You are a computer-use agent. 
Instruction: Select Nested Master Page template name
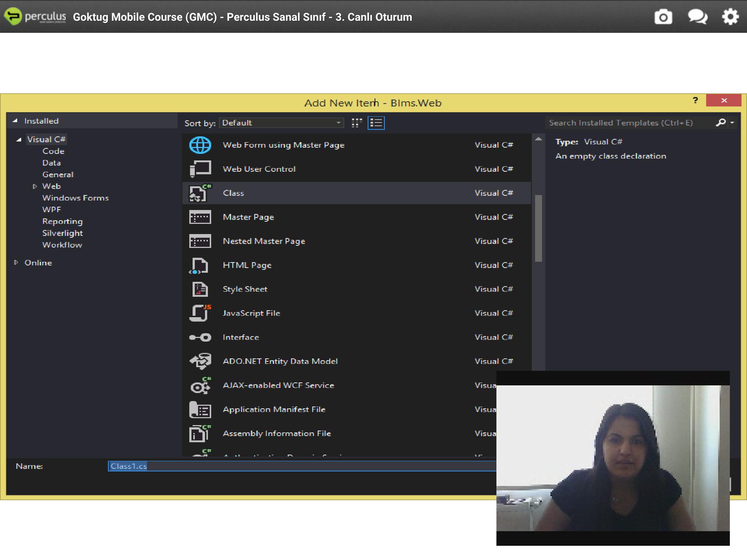(x=264, y=241)
